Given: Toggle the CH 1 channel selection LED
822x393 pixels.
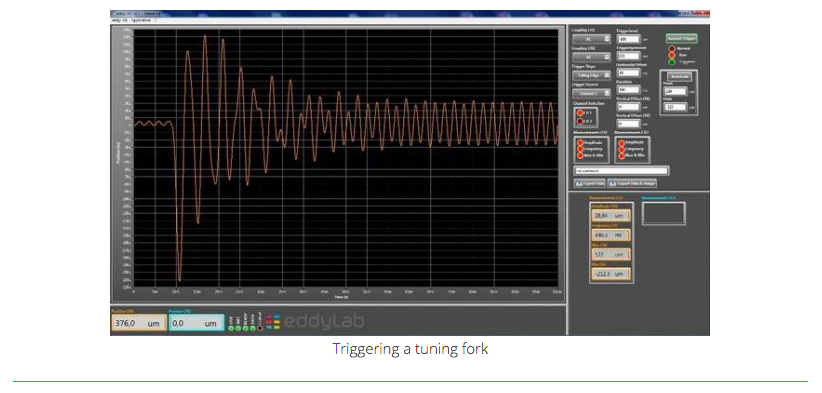Looking at the screenshot, I should coord(580,112).
